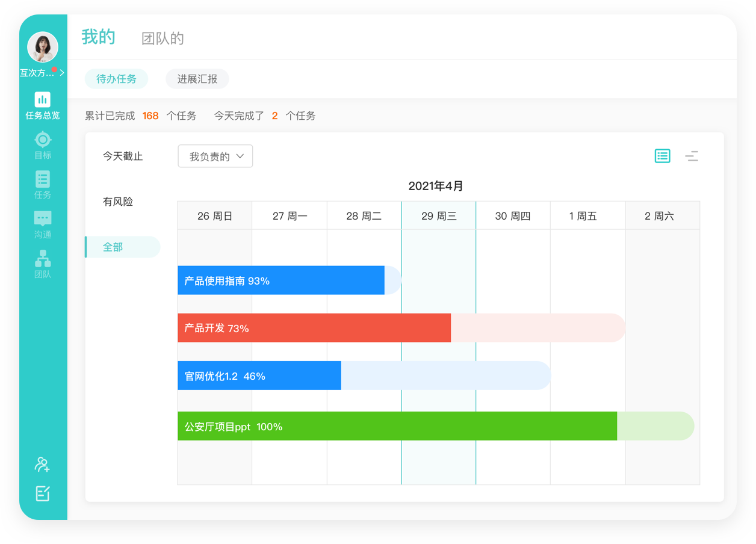Switch to list view icon
The width and height of the screenshot is (756, 544).
click(x=662, y=156)
